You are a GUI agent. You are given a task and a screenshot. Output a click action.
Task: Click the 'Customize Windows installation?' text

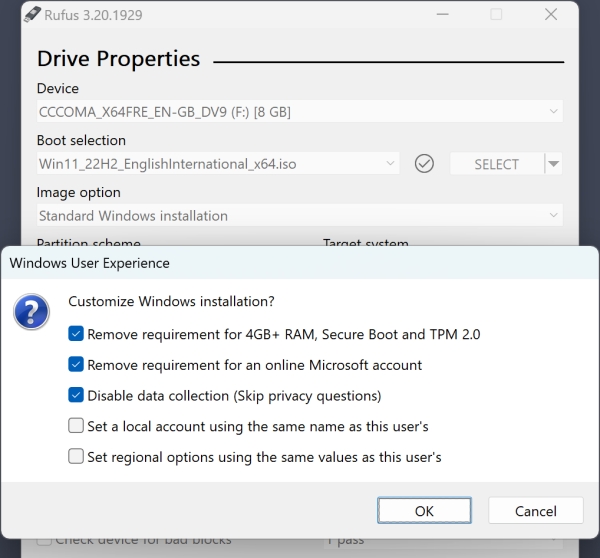pos(171,302)
